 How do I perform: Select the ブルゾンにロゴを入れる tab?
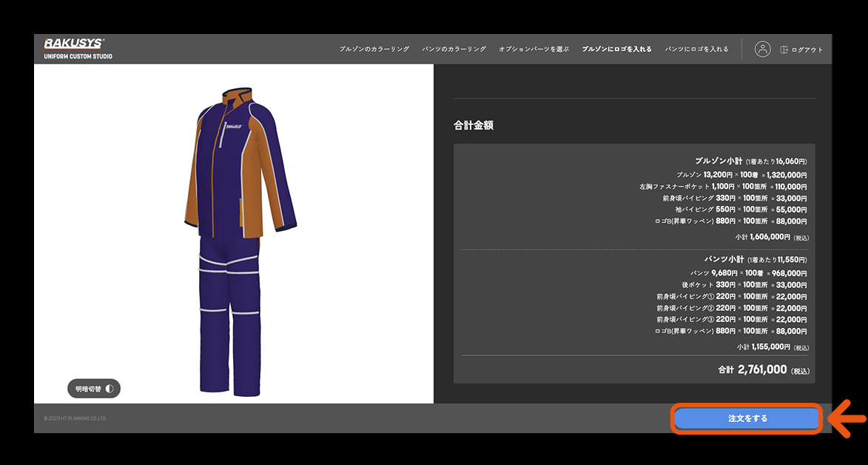pyautogui.click(x=616, y=49)
